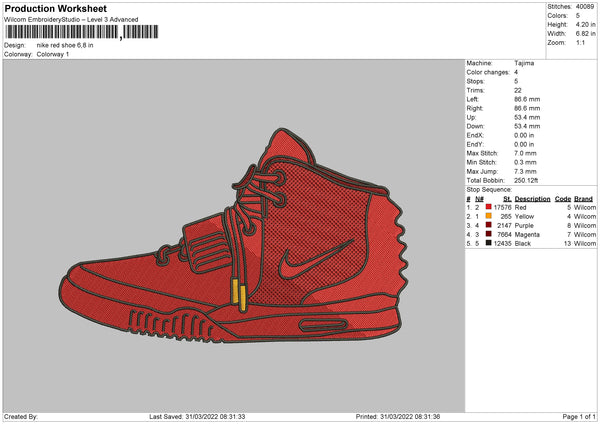Click the 'Production Worksheet' title
This screenshot has width=600, height=424.
pos(55,8)
